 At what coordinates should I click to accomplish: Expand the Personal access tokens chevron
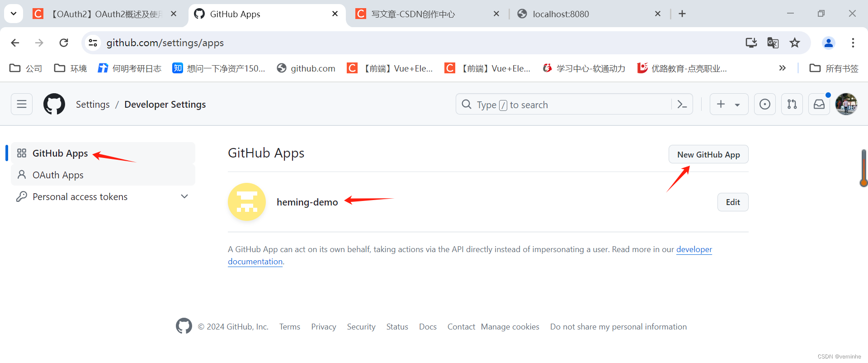[184, 196]
